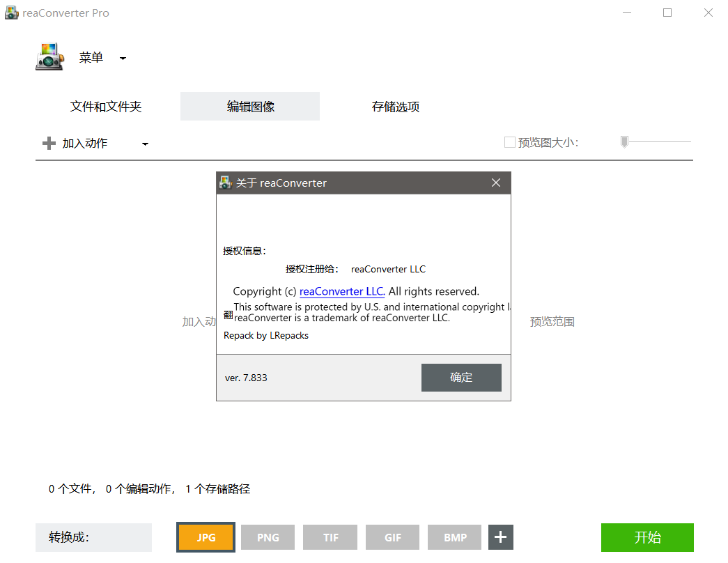This screenshot has height=563, width=728.
Task: Click the reaConverter camera icon near 菜单
Action: (x=49, y=57)
